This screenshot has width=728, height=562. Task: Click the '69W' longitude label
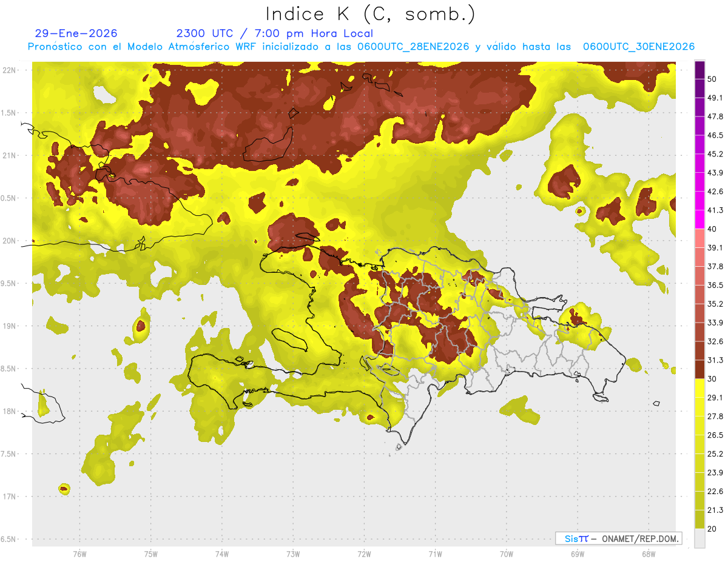578,554
